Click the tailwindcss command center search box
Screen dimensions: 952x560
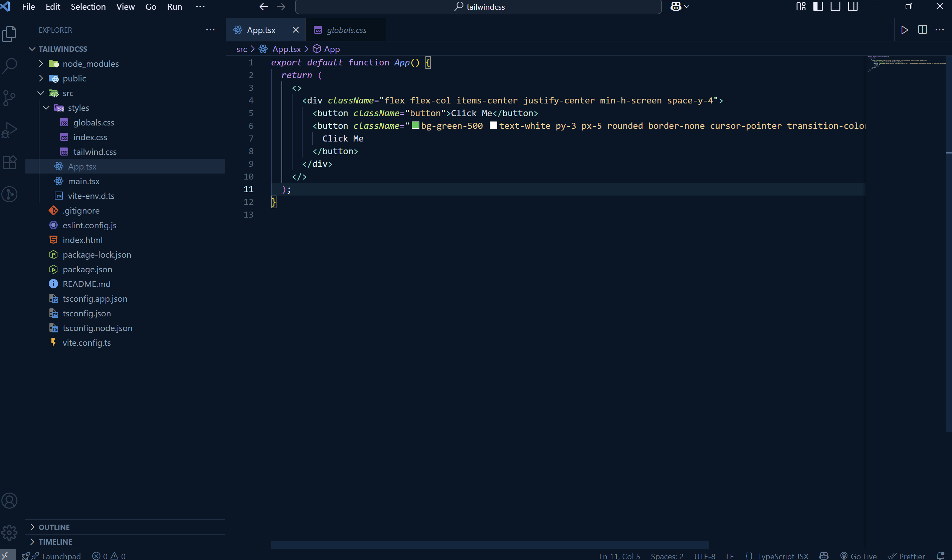(478, 7)
